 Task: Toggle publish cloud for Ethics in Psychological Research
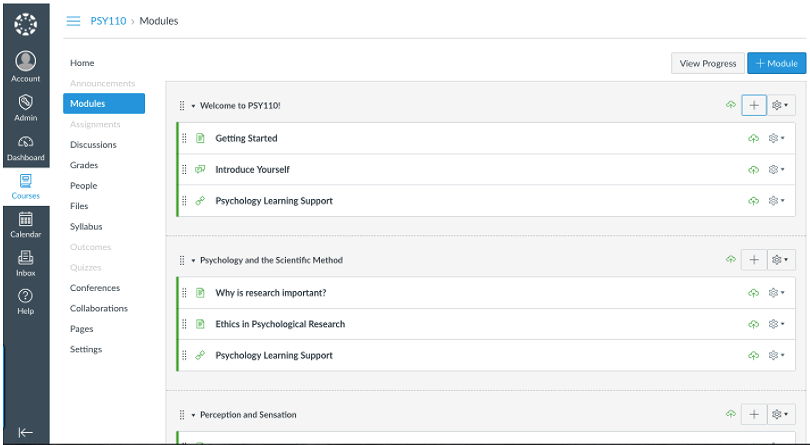coord(754,324)
